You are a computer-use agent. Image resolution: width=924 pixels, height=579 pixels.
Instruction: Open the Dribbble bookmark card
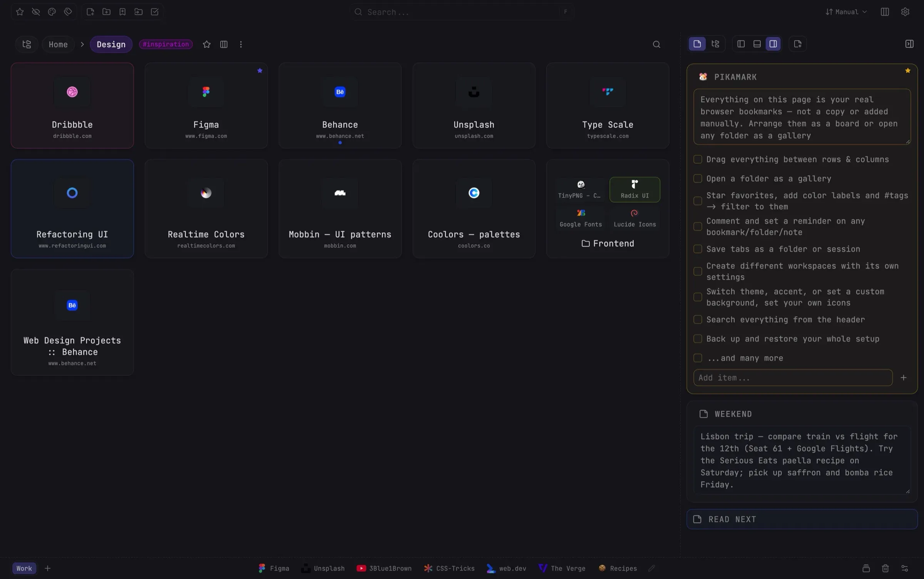pos(72,105)
